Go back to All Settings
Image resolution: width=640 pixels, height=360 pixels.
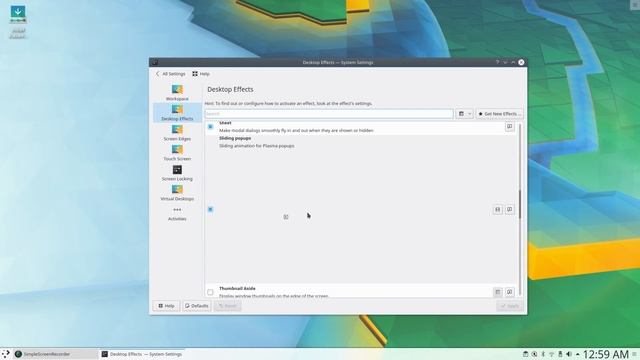point(170,74)
